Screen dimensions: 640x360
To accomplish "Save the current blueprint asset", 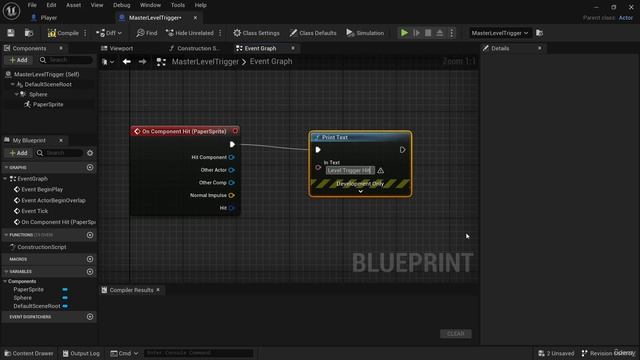I will [x=11, y=33].
